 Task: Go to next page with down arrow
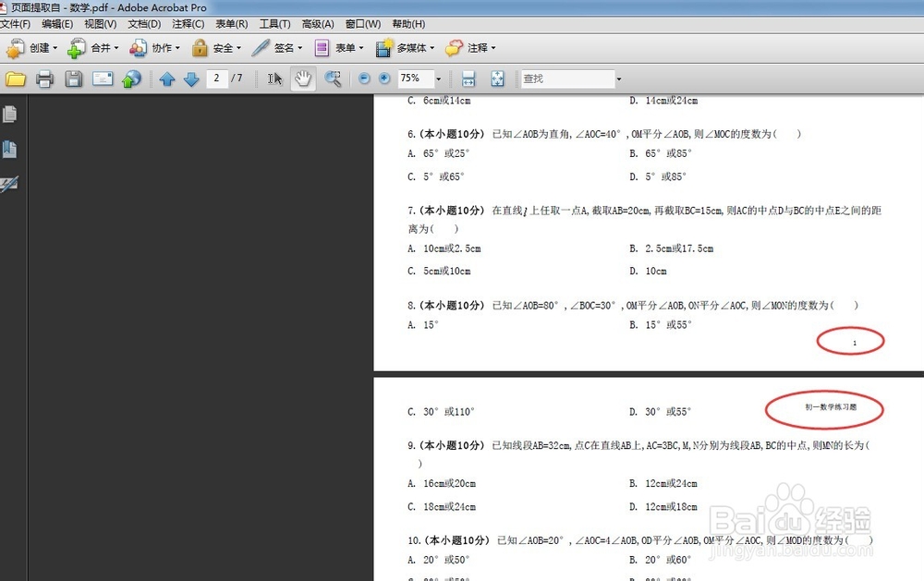point(191,79)
